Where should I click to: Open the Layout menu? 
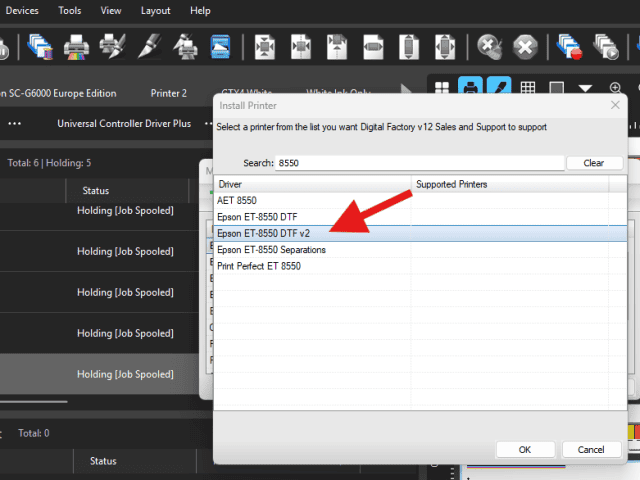tap(155, 11)
